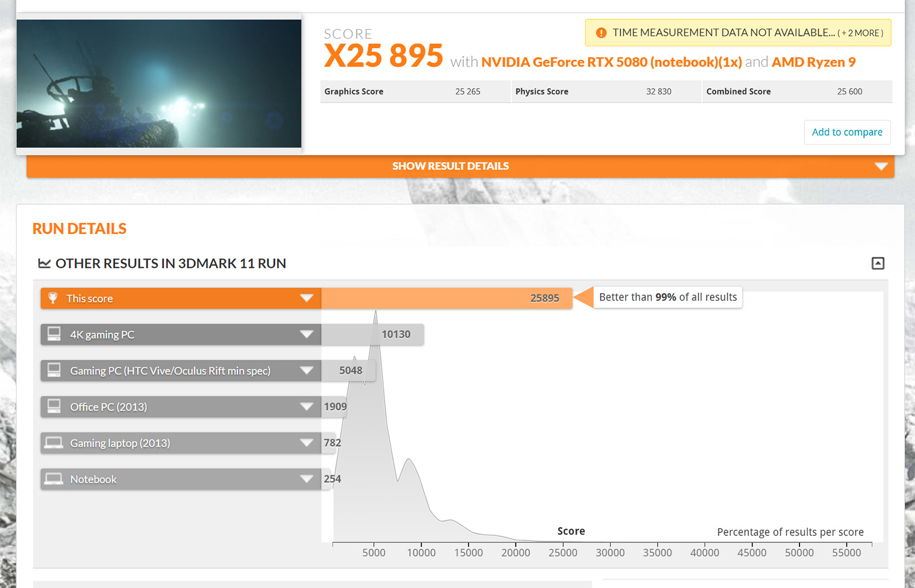Click the 1909 Office PC score value
Viewport: 915px width, 588px height.
[x=335, y=407]
